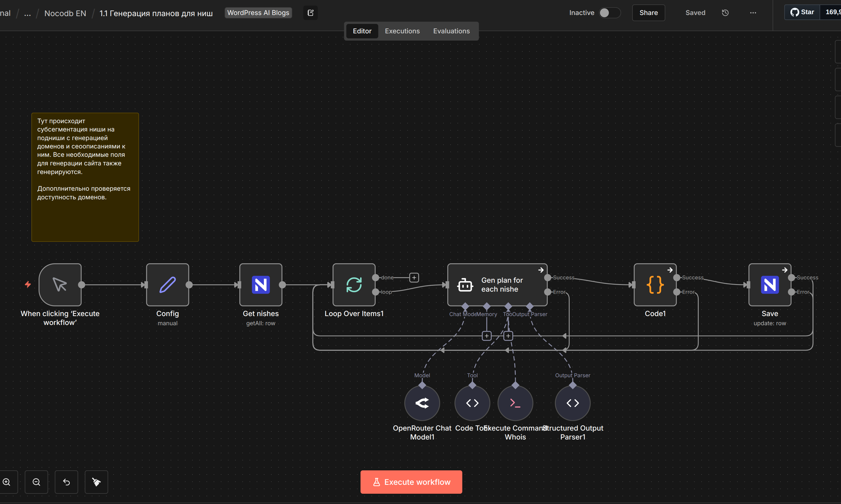Switch to the Executions tab
841x504 pixels.
coord(402,31)
